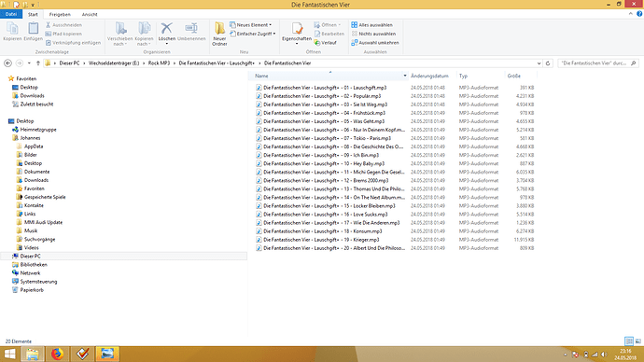Sort by the Name column header
644x362 pixels.
(261, 76)
